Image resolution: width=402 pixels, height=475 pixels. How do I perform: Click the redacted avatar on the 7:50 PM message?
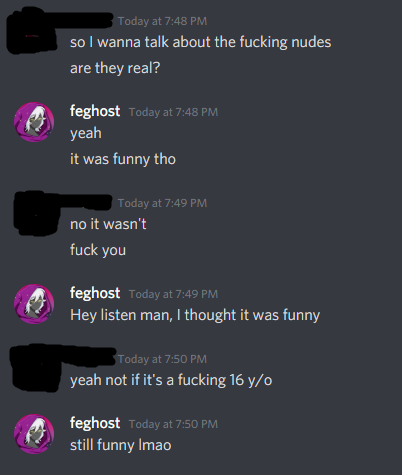(x=36, y=369)
